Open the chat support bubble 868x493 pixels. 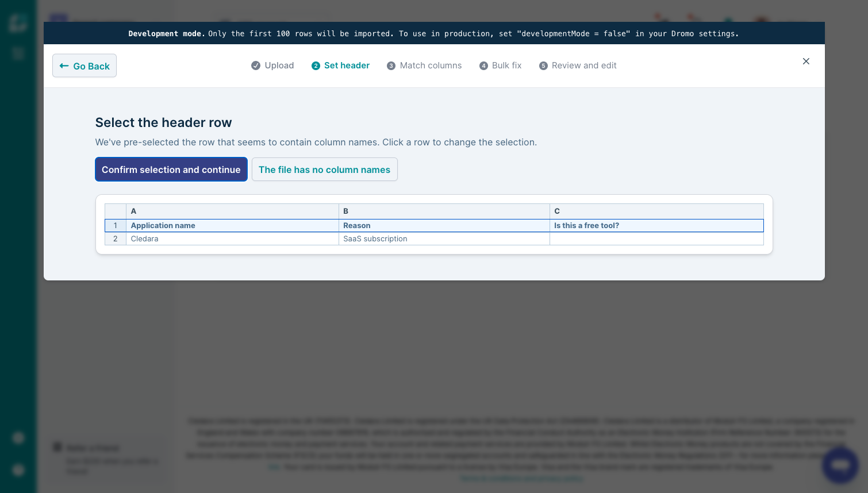840,465
